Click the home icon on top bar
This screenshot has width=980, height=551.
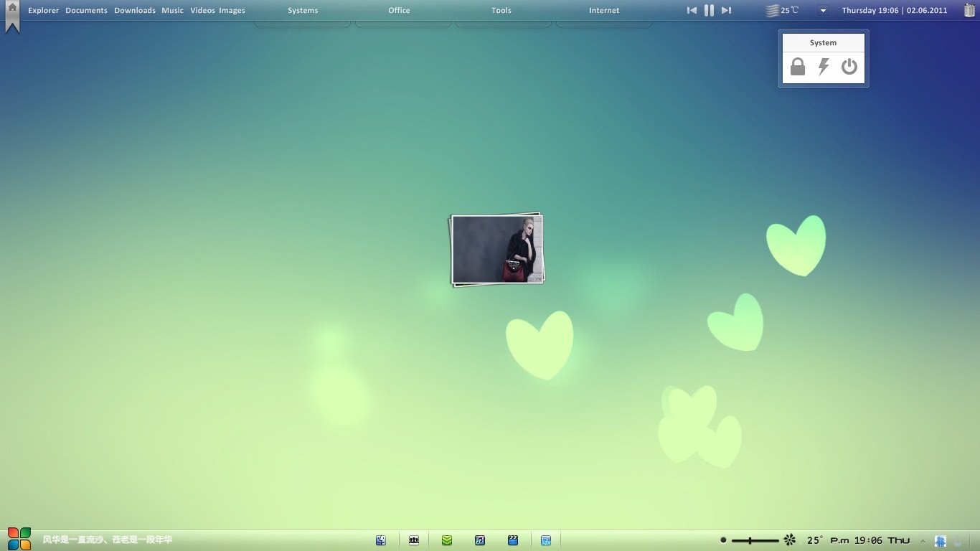click(x=12, y=9)
